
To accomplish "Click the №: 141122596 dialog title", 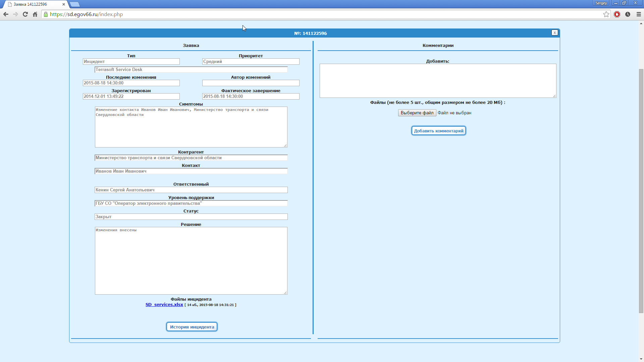I will [x=310, y=34].
